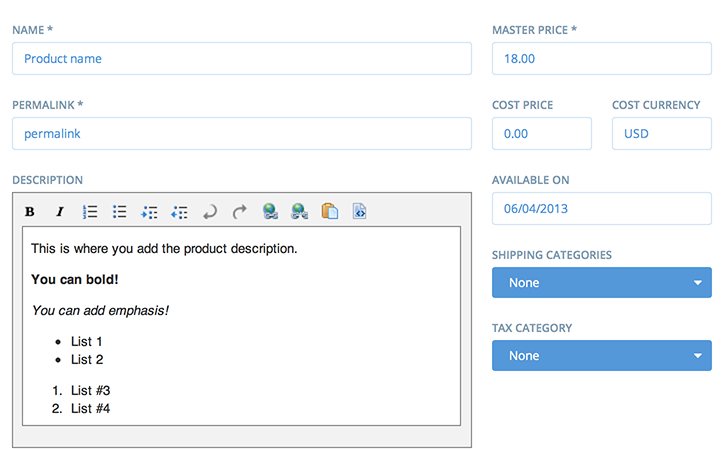
Task: Undo last edit in description editor
Action: pyautogui.click(x=210, y=212)
